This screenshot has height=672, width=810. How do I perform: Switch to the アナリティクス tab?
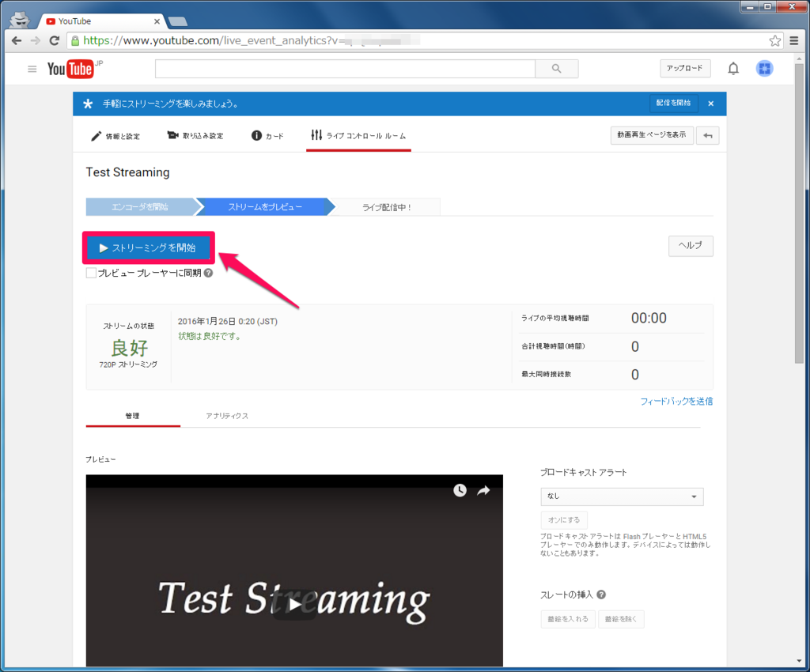pyautogui.click(x=227, y=416)
